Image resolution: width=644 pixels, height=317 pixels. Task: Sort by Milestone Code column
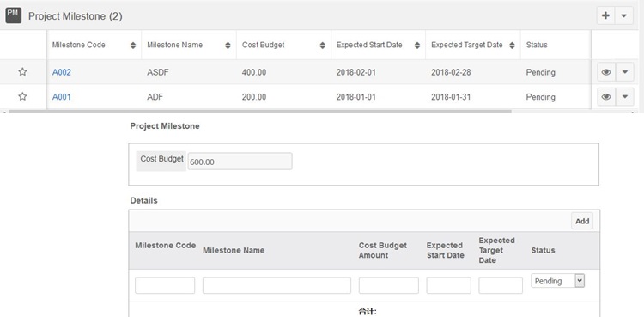tap(132, 46)
